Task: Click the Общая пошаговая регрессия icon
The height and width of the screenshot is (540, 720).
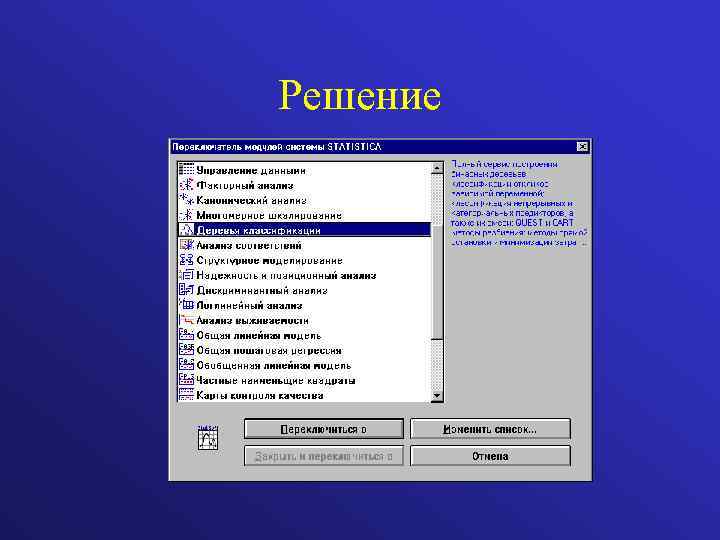Action: point(186,350)
